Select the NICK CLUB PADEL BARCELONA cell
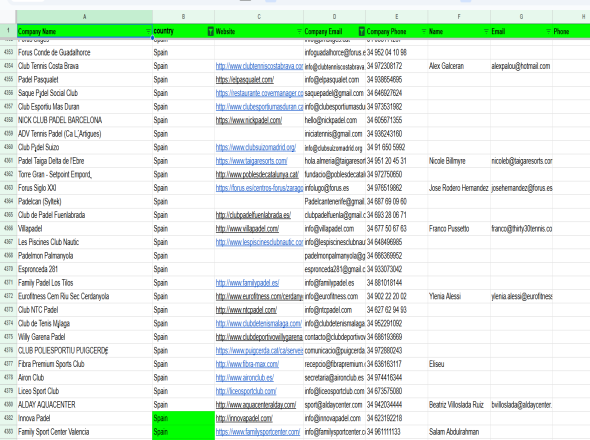The width and height of the screenshot is (590, 440). tap(84, 120)
